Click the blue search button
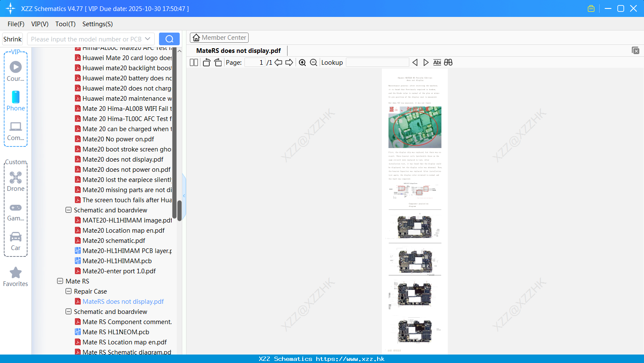 (x=169, y=39)
